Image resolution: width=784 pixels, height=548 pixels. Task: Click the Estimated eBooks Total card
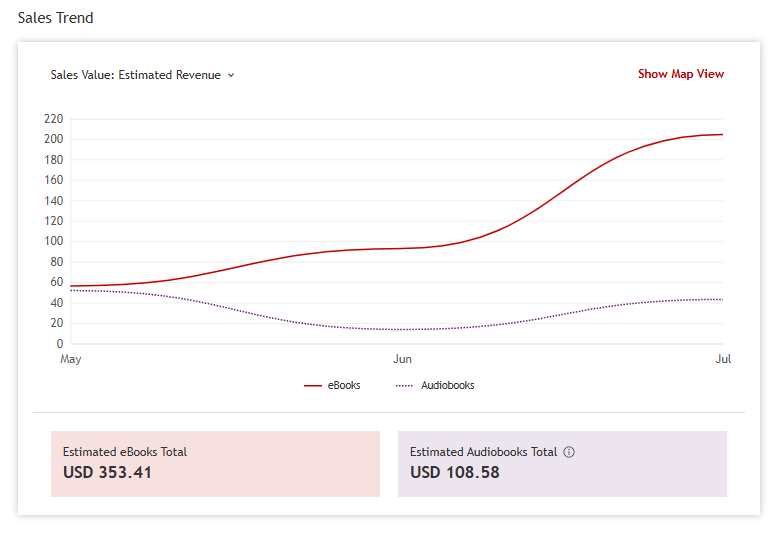[x=216, y=464]
